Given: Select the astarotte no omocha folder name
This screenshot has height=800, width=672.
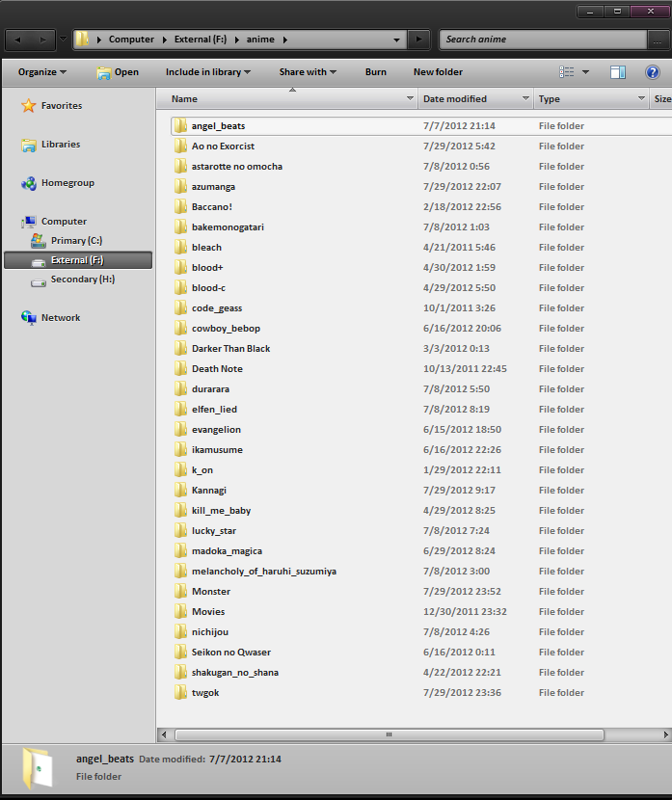Looking at the screenshot, I should [237, 167].
